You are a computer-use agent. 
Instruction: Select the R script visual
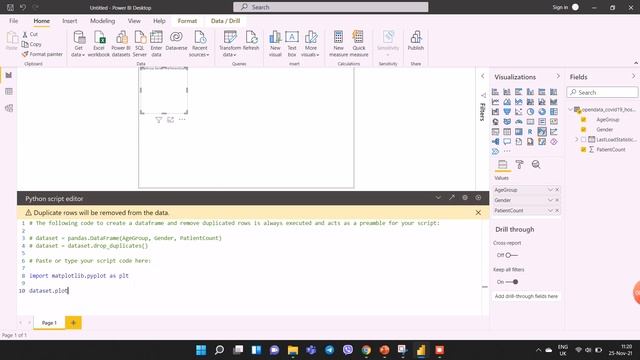(x=530, y=131)
